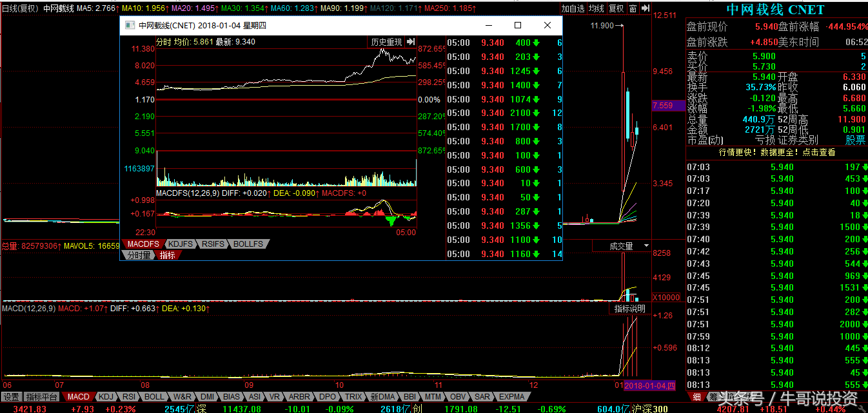This screenshot has width=868, height=413.
Task: Add stock via 加自选 button
Action: 573,8
